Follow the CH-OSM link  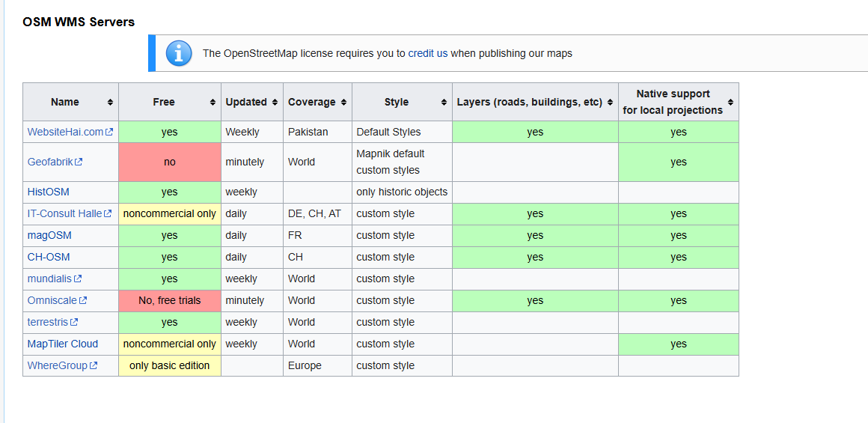49,257
